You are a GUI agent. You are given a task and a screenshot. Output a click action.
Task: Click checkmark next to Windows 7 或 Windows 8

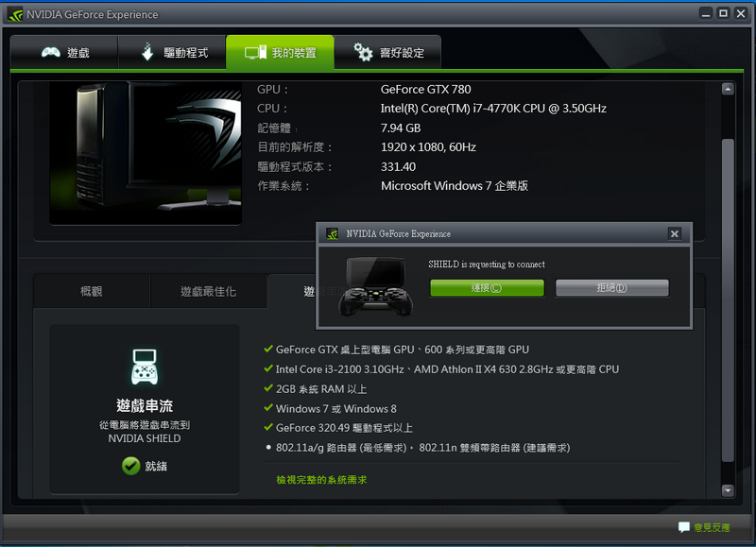coord(268,409)
